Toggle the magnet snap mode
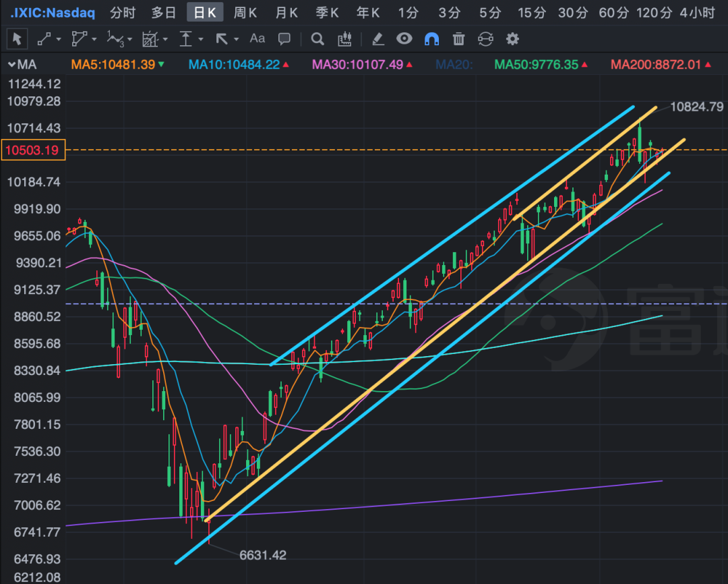The image size is (728, 584). click(x=431, y=39)
